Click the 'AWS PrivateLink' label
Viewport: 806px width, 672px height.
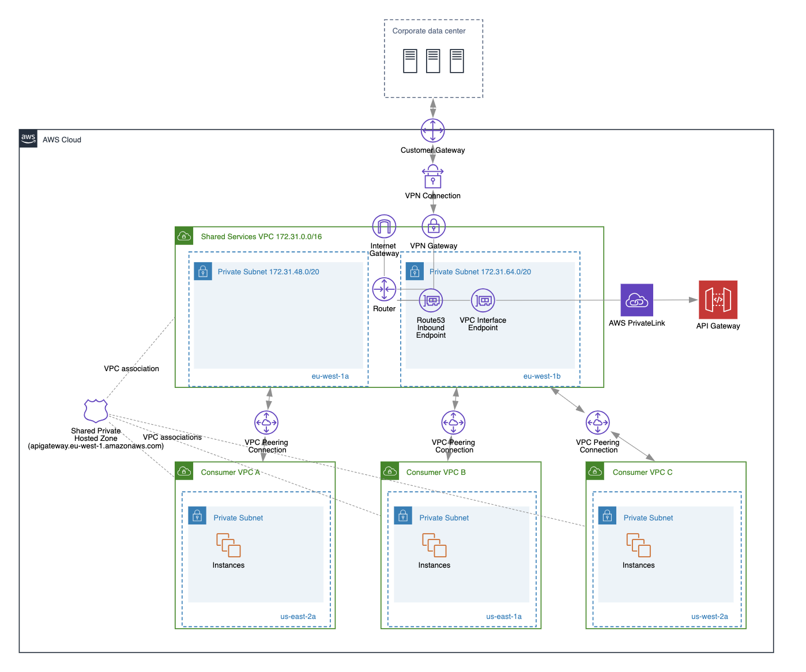click(636, 323)
